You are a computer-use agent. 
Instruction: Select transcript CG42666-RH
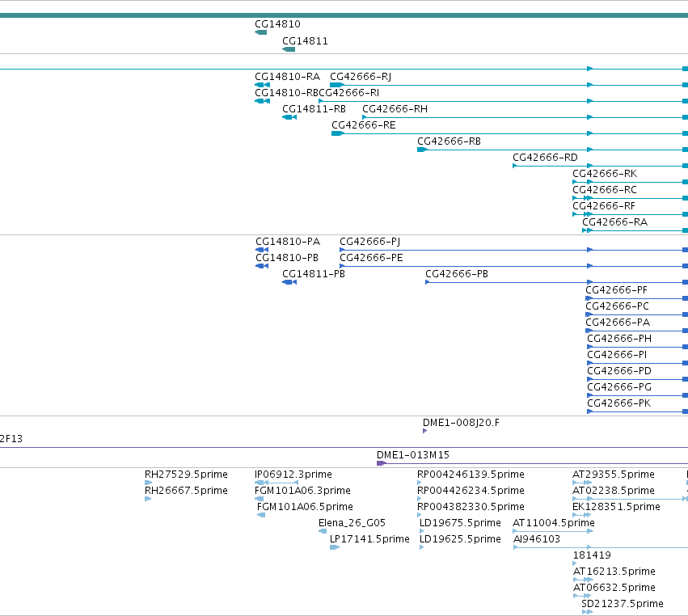[x=395, y=109]
